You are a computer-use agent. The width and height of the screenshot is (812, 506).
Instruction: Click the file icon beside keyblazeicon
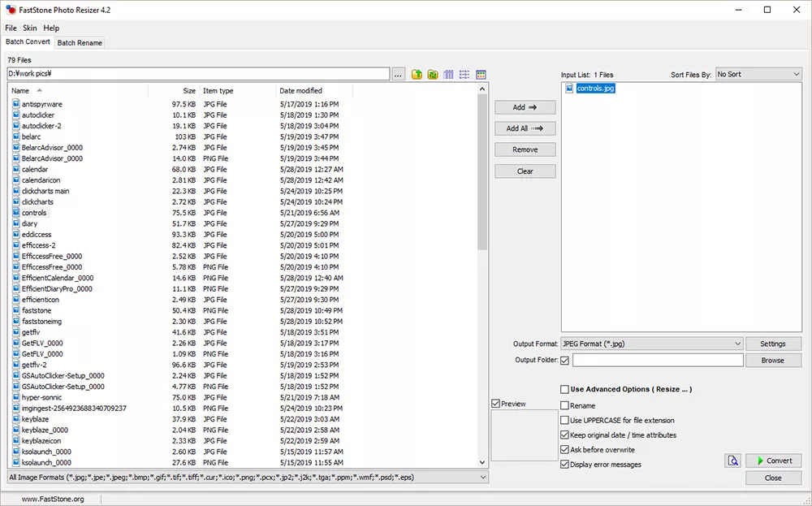pyautogui.click(x=16, y=441)
